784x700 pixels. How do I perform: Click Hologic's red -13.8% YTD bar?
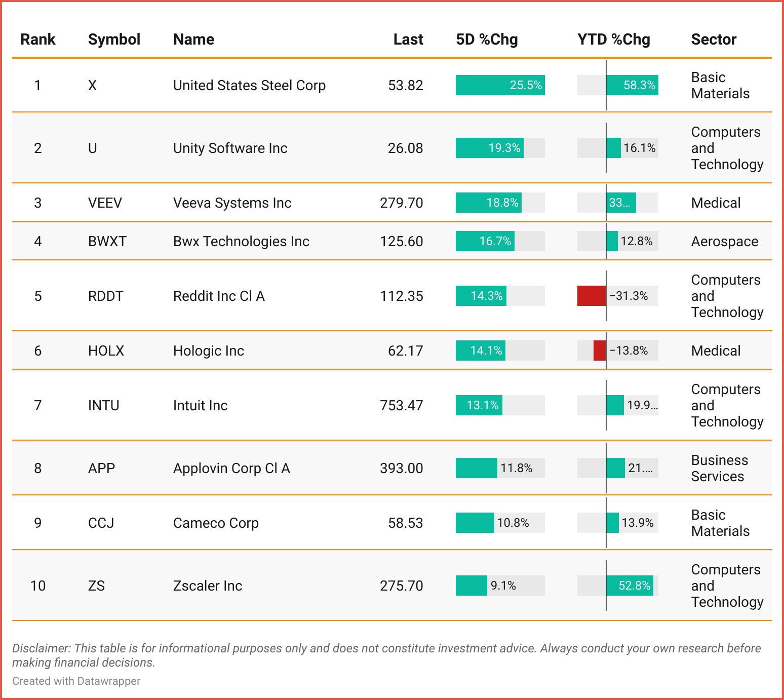coord(600,351)
